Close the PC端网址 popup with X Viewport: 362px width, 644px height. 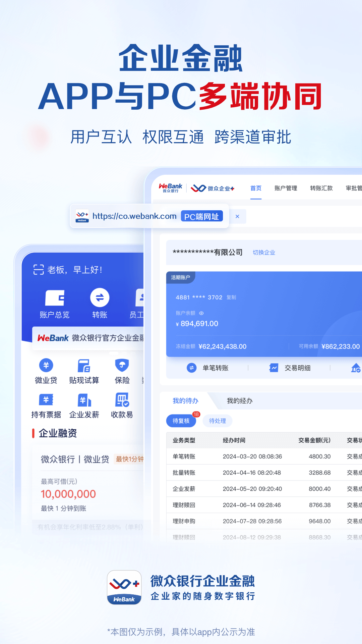coord(237,217)
